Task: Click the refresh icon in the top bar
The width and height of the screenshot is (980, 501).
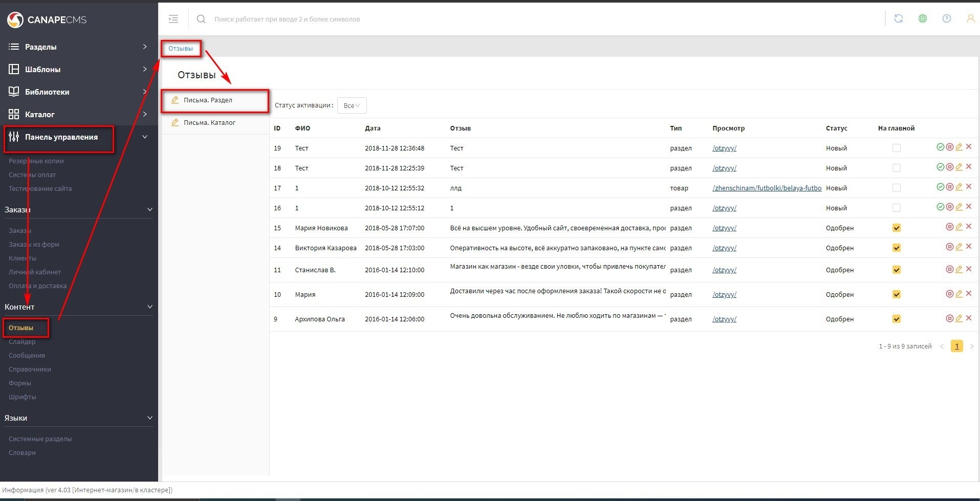Action: [x=898, y=19]
